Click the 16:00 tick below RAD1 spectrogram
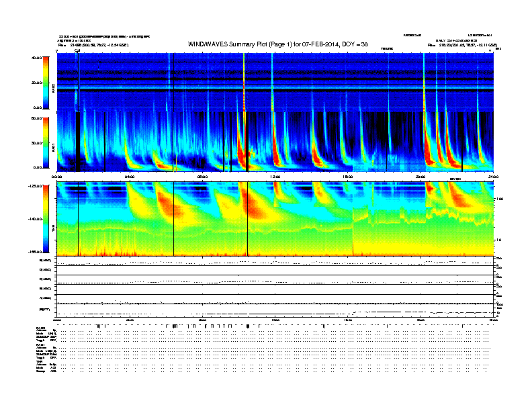Screen dimensions: 532x411 pyautogui.click(x=348, y=177)
